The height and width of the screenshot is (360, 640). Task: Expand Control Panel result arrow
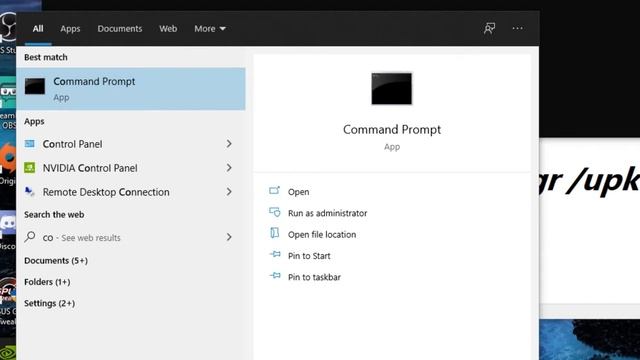tap(229, 144)
